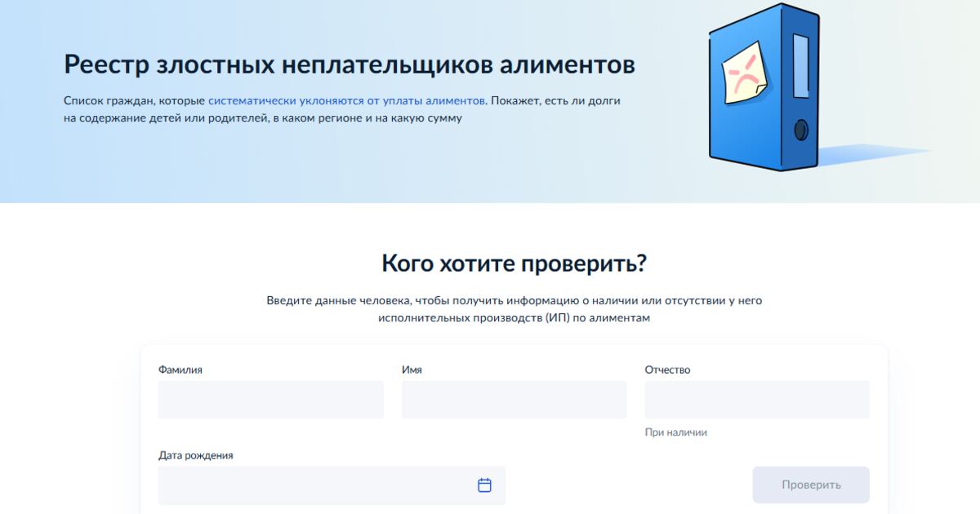This screenshot has width=980, height=514.
Task: Click the Дата рождения label
Action: tap(196, 455)
